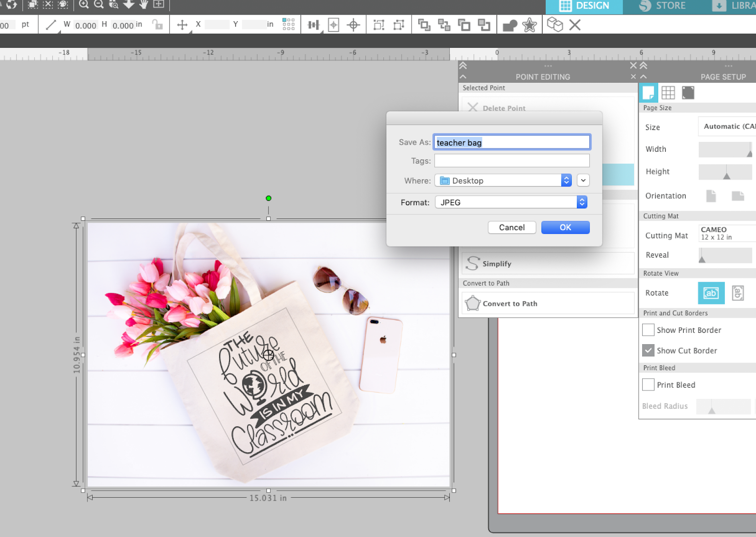Enable the Show Print Border checkbox
Screen dimensions: 756x537
tap(648, 330)
